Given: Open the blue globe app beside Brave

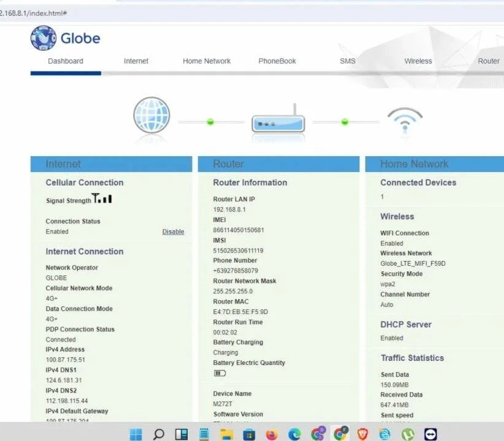Looking at the screenshot, I should (385, 435).
